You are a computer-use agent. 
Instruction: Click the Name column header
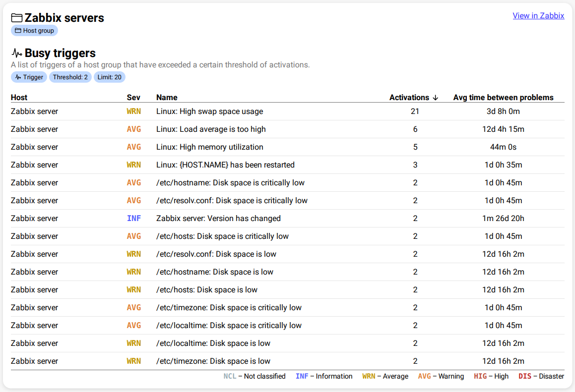click(167, 98)
